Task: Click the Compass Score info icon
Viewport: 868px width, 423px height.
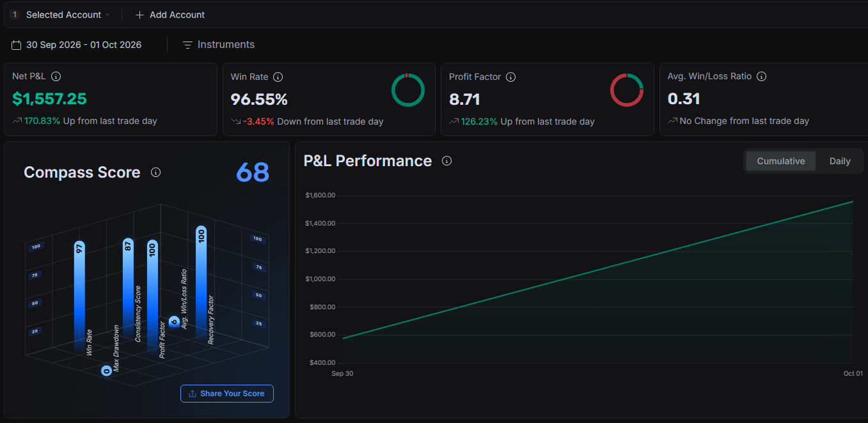Action: coord(155,173)
